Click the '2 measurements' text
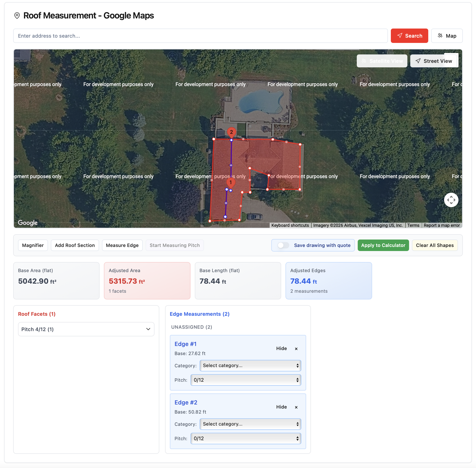 point(309,291)
